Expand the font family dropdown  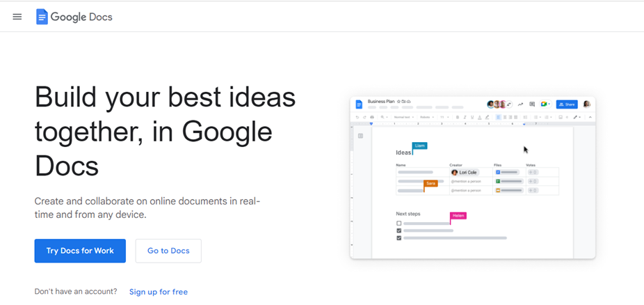(x=426, y=117)
